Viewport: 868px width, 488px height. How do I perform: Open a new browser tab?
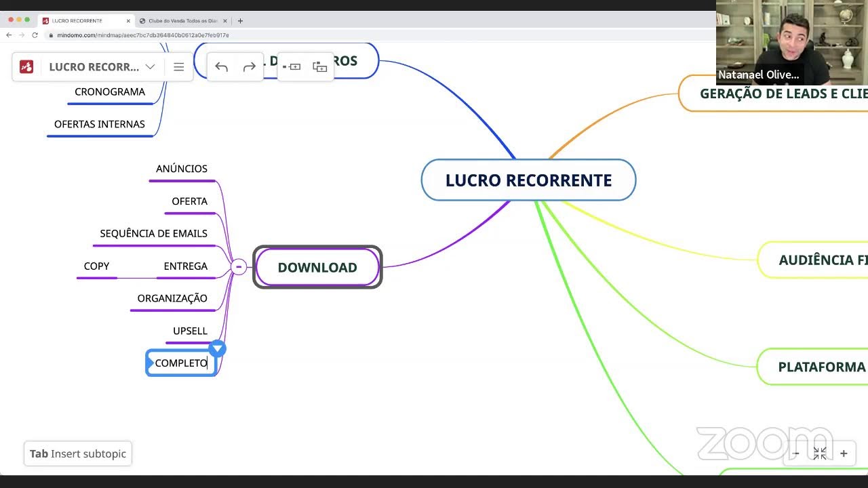click(240, 21)
